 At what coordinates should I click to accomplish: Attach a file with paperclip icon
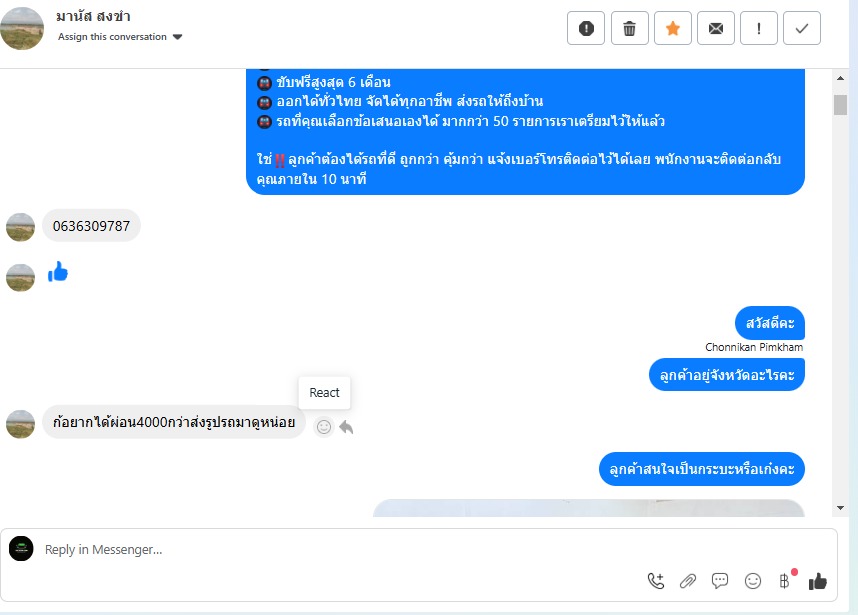(x=688, y=581)
